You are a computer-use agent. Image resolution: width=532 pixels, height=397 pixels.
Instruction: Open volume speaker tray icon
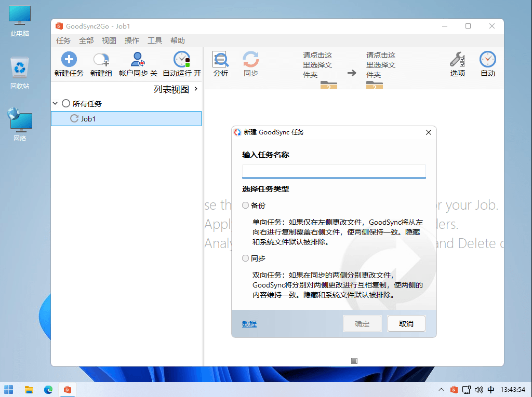click(x=478, y=390)
